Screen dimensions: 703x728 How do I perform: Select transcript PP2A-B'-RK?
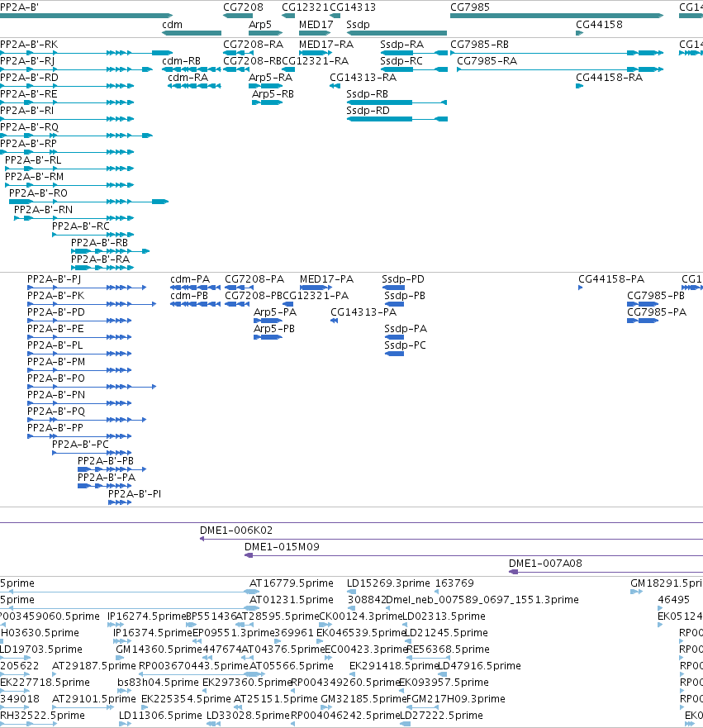pos(86,53)
